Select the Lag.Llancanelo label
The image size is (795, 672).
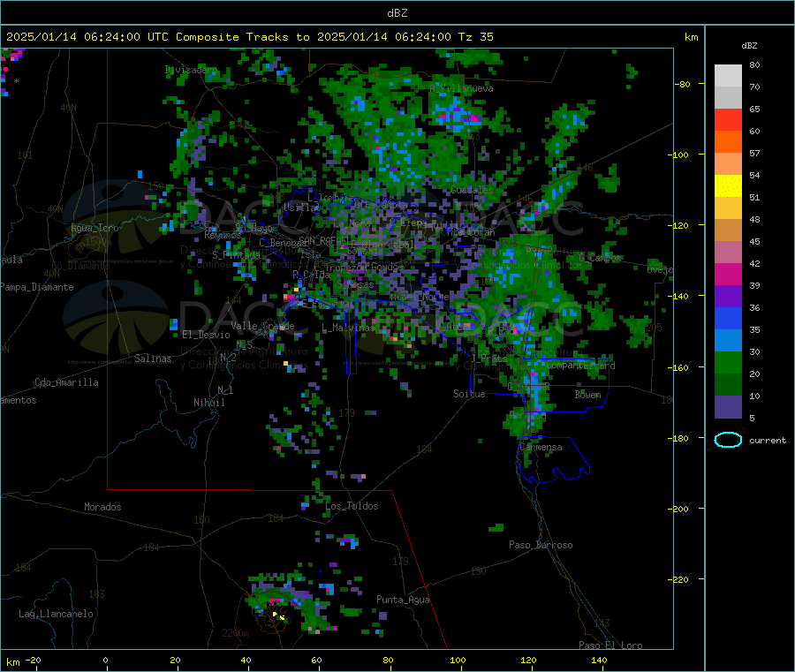coord(56,615)
